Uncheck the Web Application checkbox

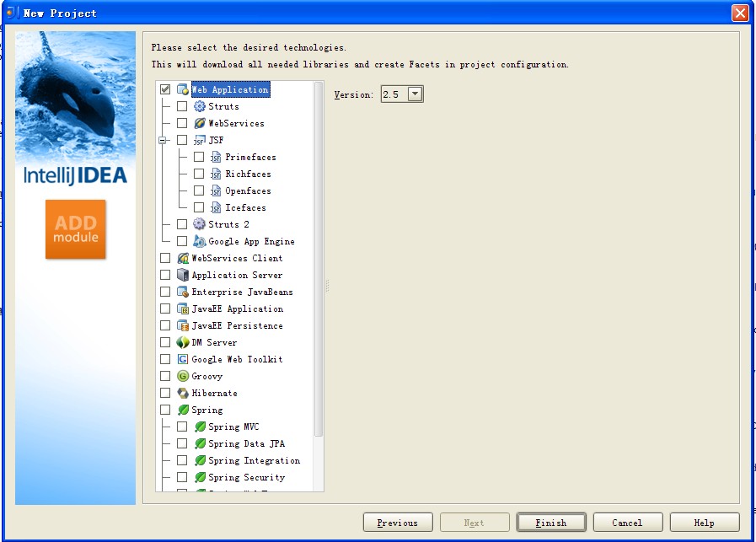(164, 89)
